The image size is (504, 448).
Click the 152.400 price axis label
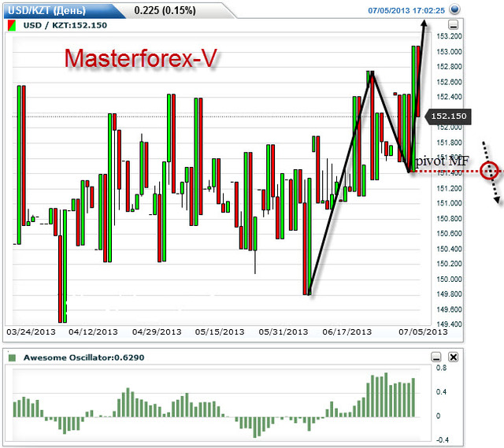pos(449,97)
